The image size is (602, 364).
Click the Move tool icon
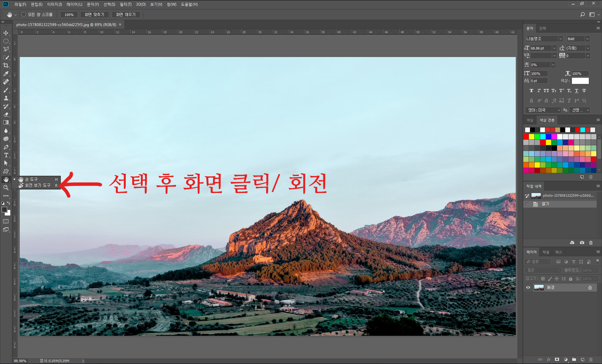(6, 33)
